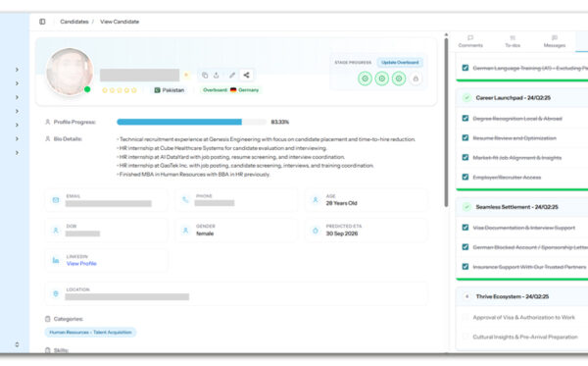Click the person icon in the DOB card
The height and width of the screenshot is (366, 588).
pyautogui.click(x=56, y=231)
